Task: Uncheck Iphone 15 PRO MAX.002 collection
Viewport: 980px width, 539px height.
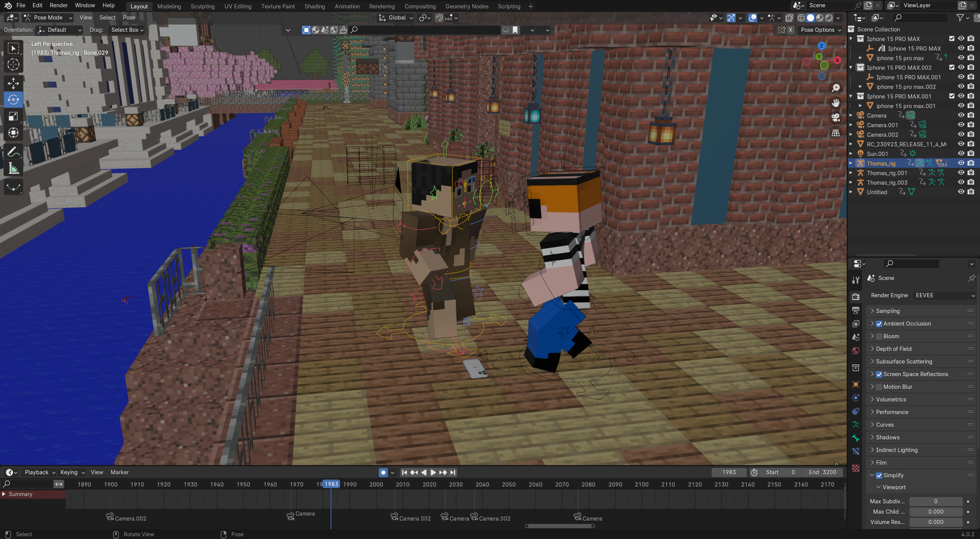Action: 952,67
